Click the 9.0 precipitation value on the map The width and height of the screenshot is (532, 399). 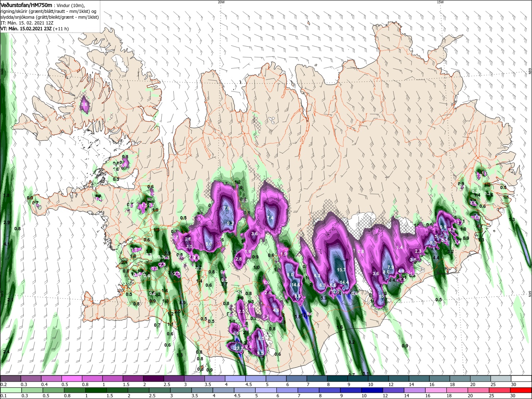[291, 275]
